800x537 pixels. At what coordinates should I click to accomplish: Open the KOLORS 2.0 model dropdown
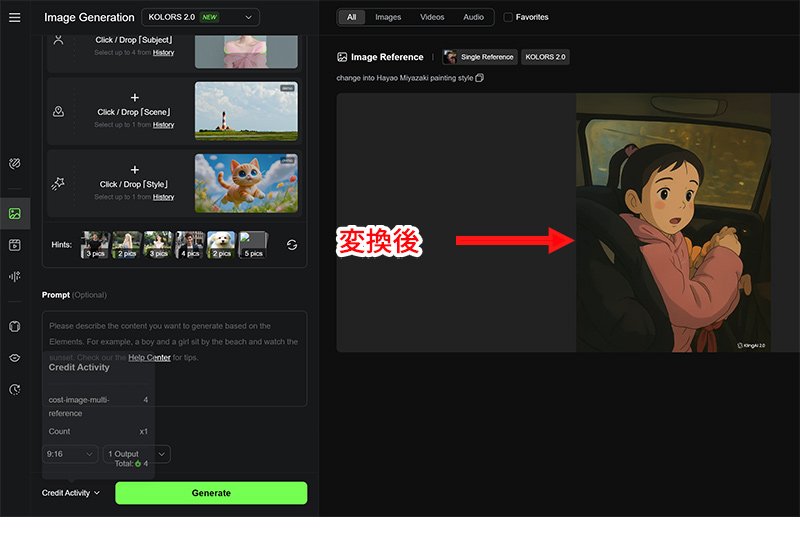[200, 17]
